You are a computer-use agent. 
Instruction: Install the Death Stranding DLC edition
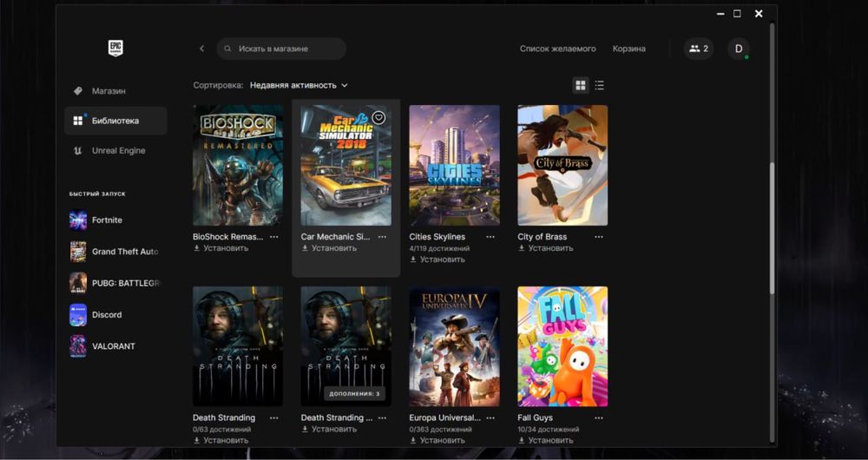click(x=329, y=429)
